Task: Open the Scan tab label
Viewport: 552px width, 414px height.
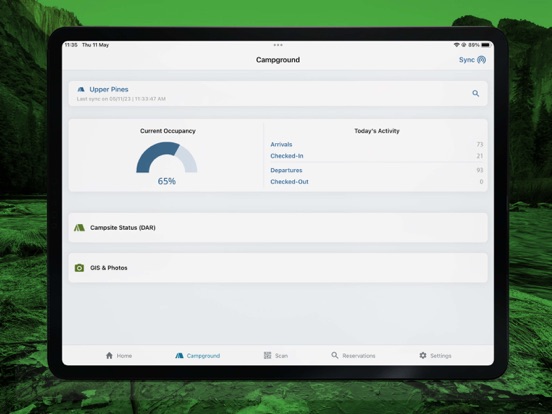Action: [281, 356]
